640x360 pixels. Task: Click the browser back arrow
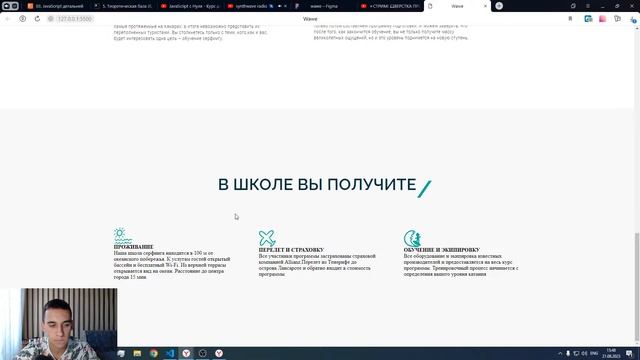pyautogui.click(x=8, y=19)
